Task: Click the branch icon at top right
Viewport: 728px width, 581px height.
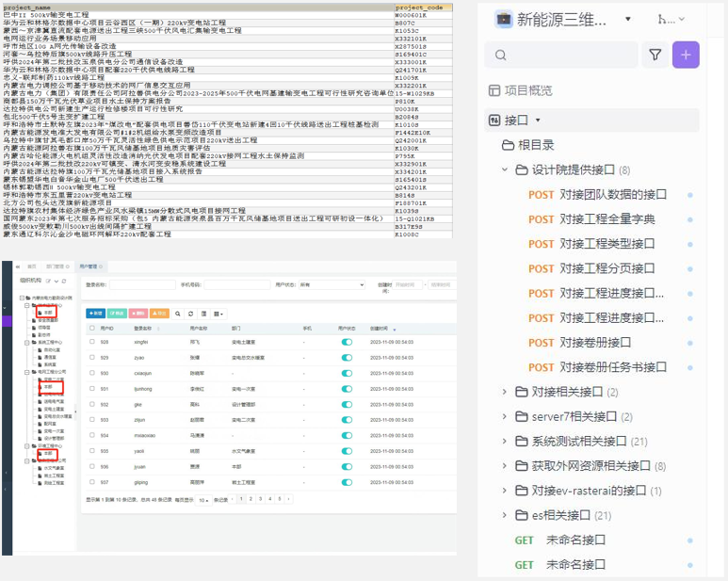Action: coord(666,19)
